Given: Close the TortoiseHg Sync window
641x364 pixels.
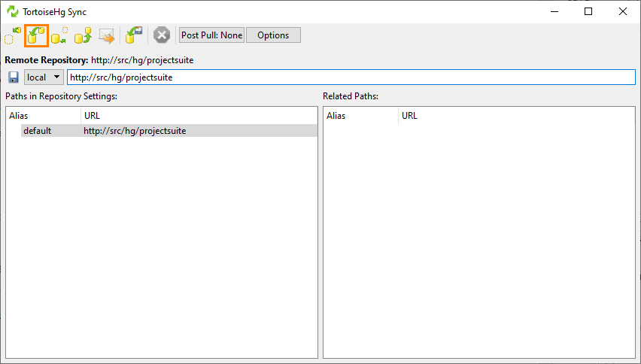Looking at the screenshot, I should click(x=623, y=11).
